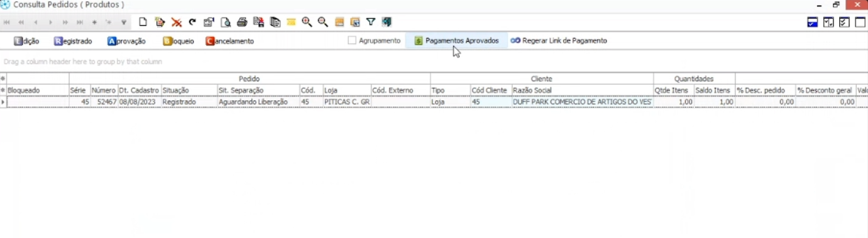868x238 pixels.
Task: Click the red X delete icon
Action: coord(177,22)
